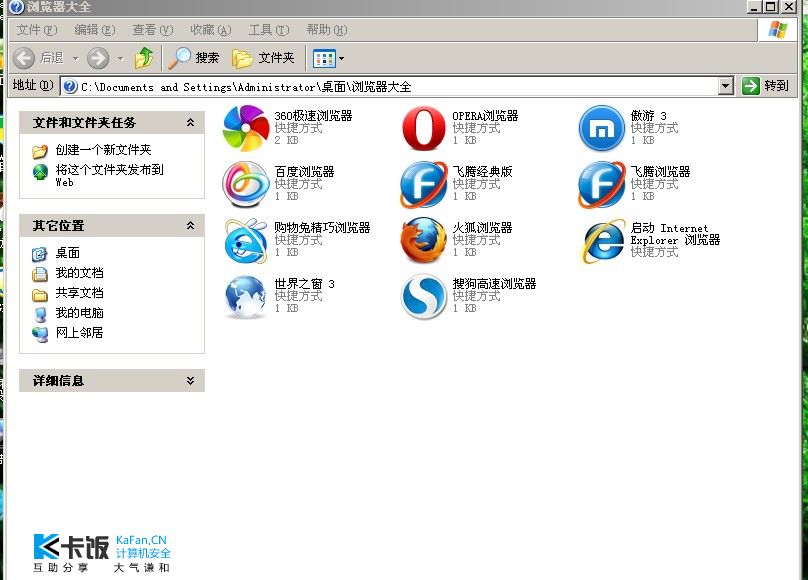This screenshot has width=808, height=580.
Task: Open 我的文档 link
Action: [x=79, y=273]
